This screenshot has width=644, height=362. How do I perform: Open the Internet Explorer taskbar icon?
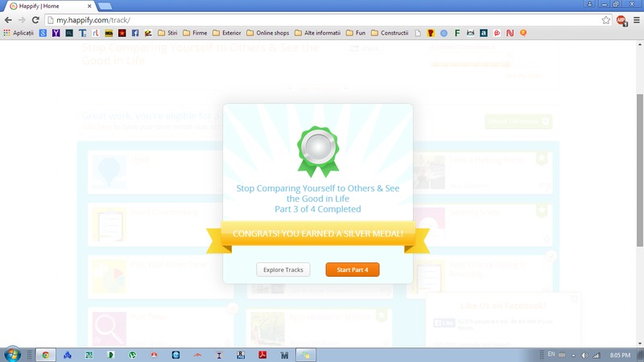175,355
